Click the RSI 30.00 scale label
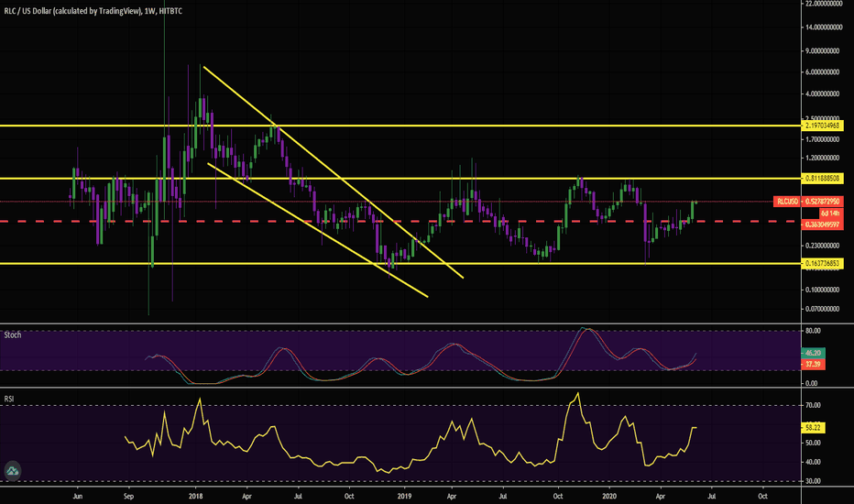Image resolution: width=854 pixels, height=504 pixels. click(813, 481)
